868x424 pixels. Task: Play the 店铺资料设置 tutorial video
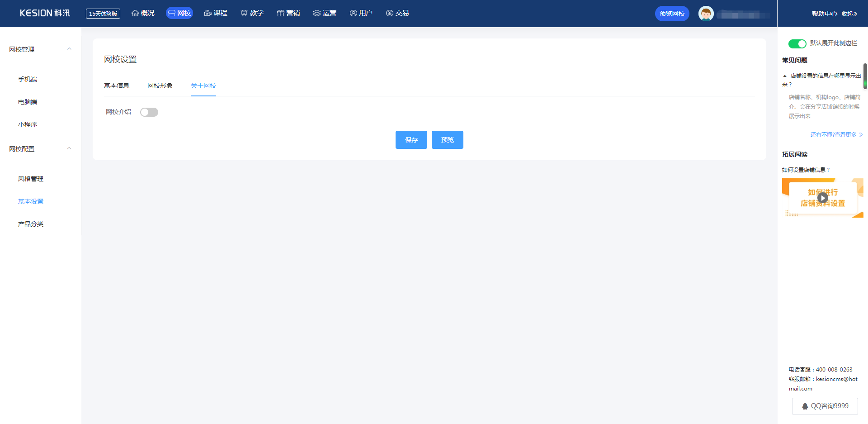(823, 198)
